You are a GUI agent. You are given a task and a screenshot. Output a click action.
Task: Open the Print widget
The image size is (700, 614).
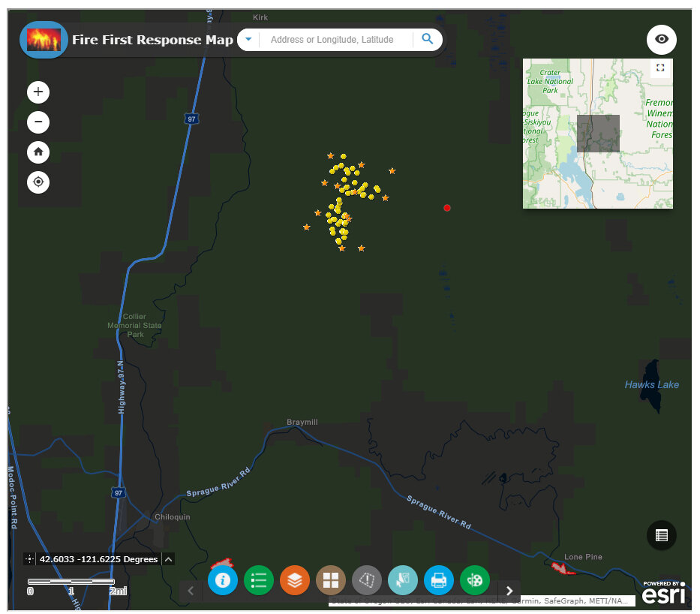click(438, 580)
